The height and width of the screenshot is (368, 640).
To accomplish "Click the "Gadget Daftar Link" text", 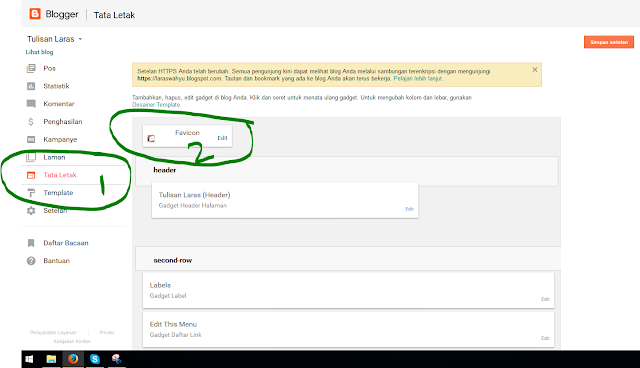I will (176, 335).
